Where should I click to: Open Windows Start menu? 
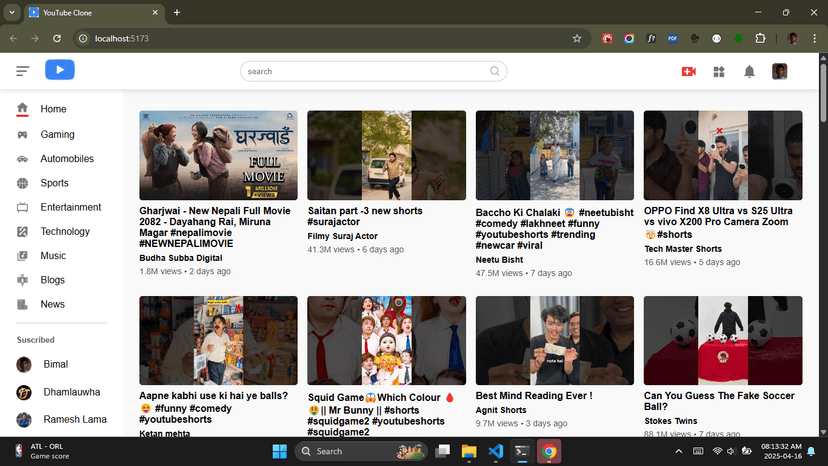(279, 452)
